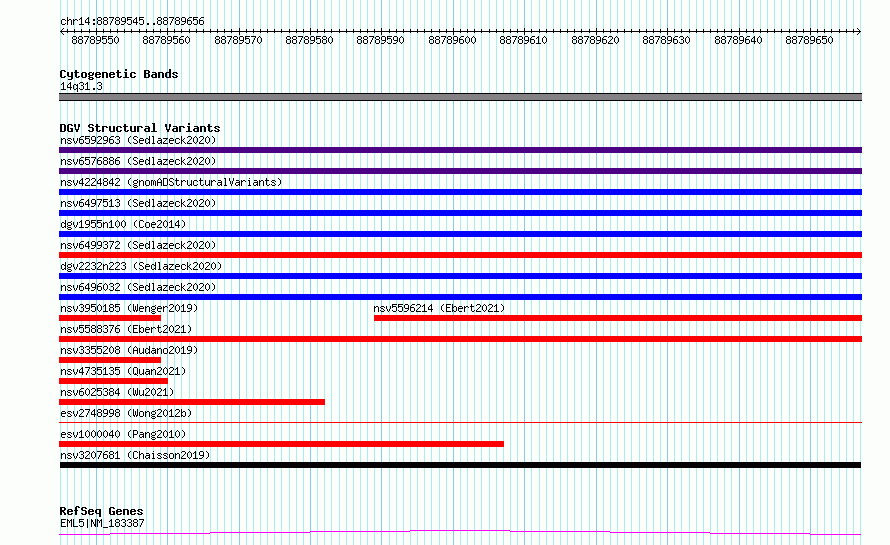Click ruler position 88789650
Screen dimensions: 890x545
click(809, 40)
